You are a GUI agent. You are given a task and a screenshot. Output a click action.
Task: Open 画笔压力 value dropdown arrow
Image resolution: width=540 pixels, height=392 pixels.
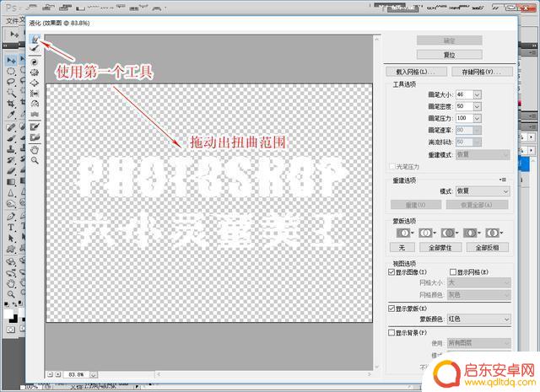pos(477,118)
